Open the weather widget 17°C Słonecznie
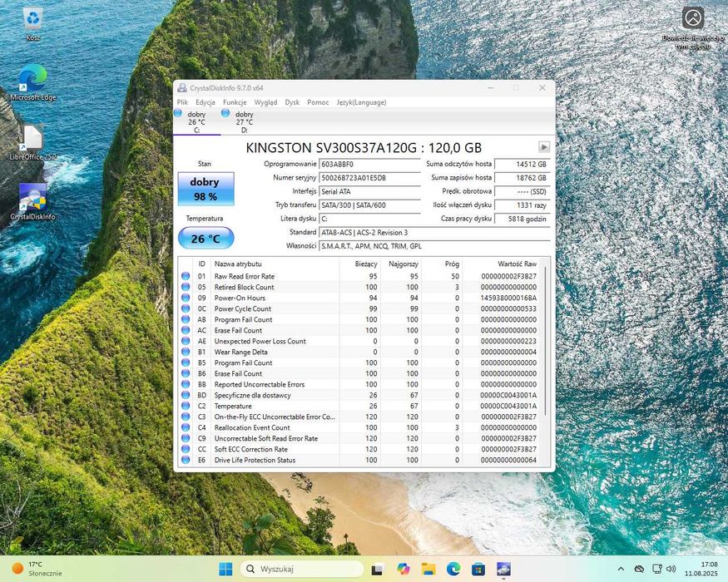Image resolution: width=728 pixels, height=582 pixels. pyautogui.click(x=37, y=569)
